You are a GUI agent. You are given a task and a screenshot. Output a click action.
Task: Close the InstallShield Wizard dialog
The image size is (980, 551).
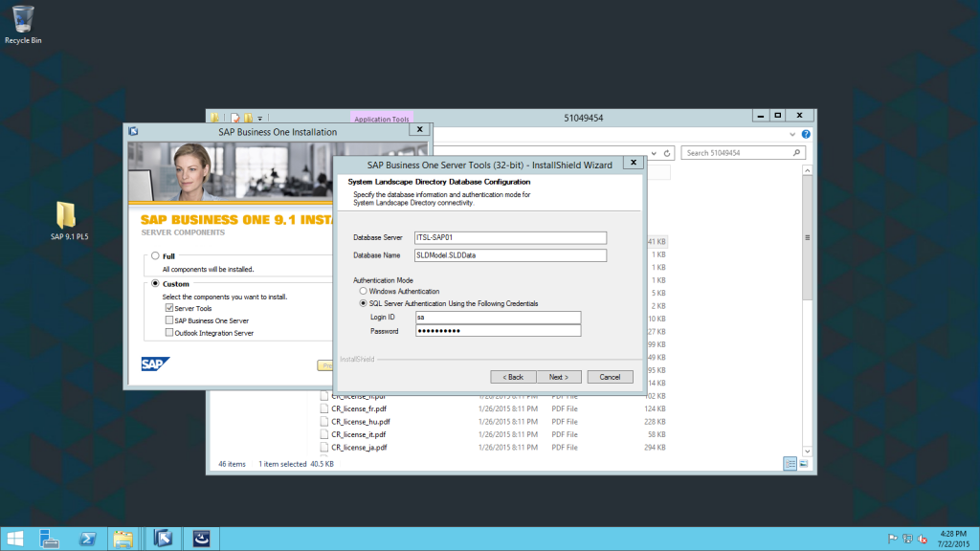point(634,163)
